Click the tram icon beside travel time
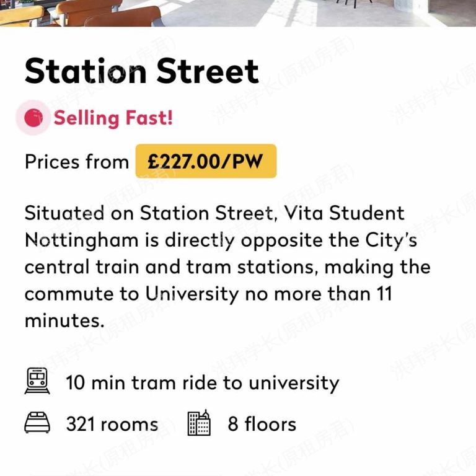This screenshot has height=476, width=476. [x=37, y=381]
